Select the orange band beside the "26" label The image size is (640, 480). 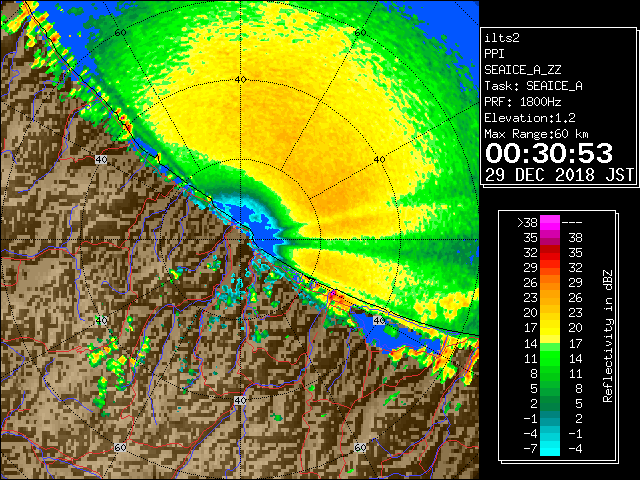point(550,283)
